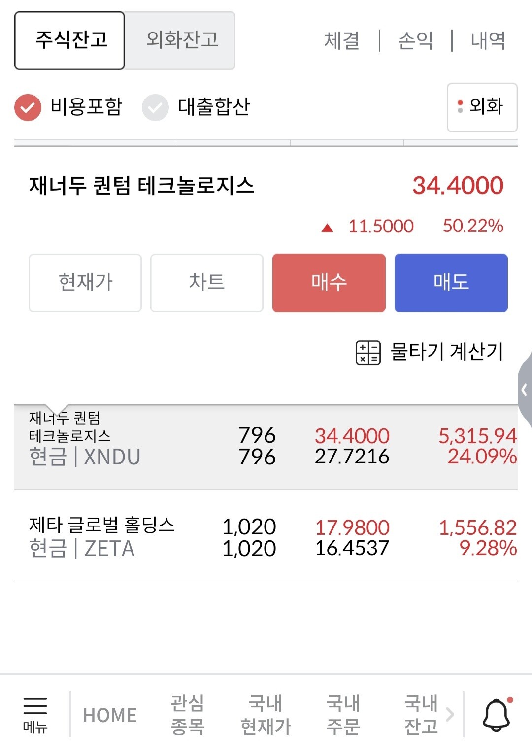532x756 pixels.
Task: Open the 외화 currency selector
Action: point(482,107)
